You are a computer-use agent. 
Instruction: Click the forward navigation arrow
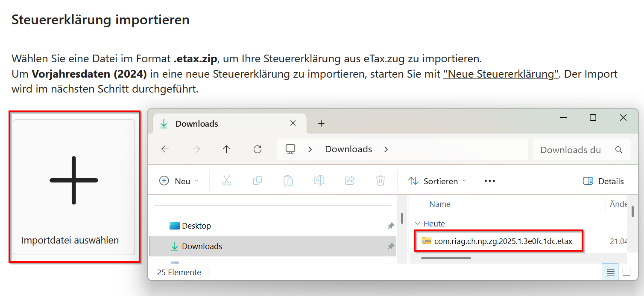tap(196, 149)
